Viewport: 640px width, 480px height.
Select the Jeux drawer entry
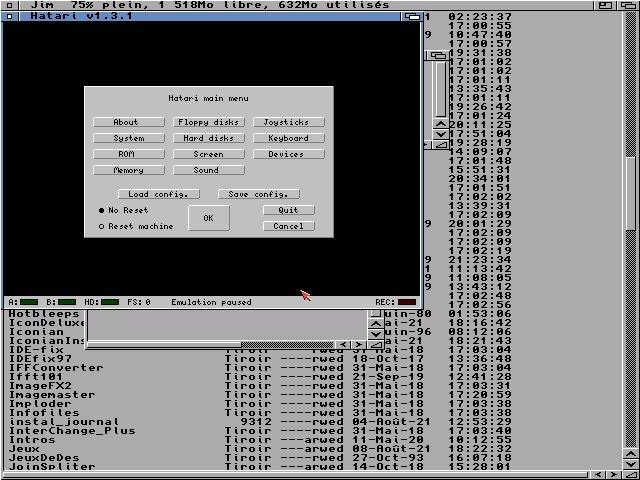(x=24, y=449)
